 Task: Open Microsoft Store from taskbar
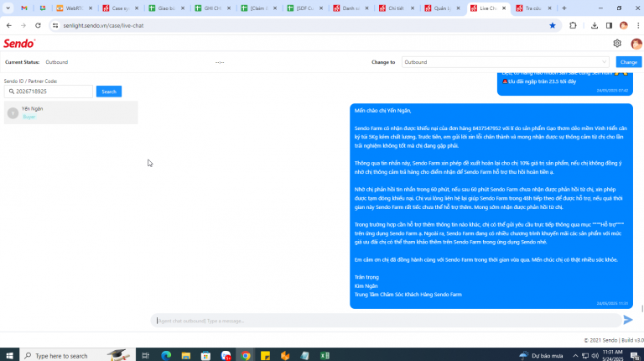[x=205, y=355]
